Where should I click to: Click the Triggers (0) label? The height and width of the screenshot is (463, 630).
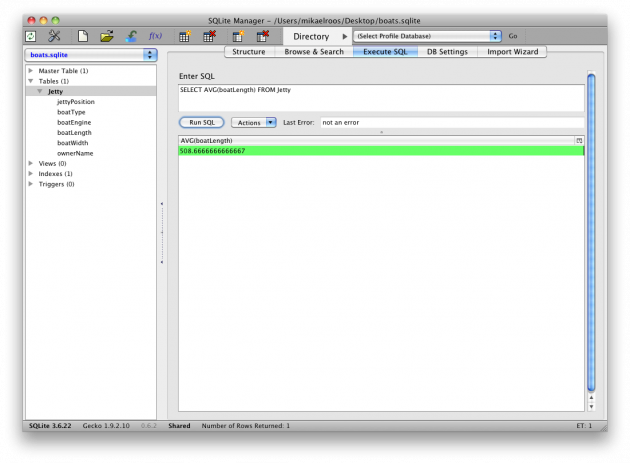click(x=56, y=184)
